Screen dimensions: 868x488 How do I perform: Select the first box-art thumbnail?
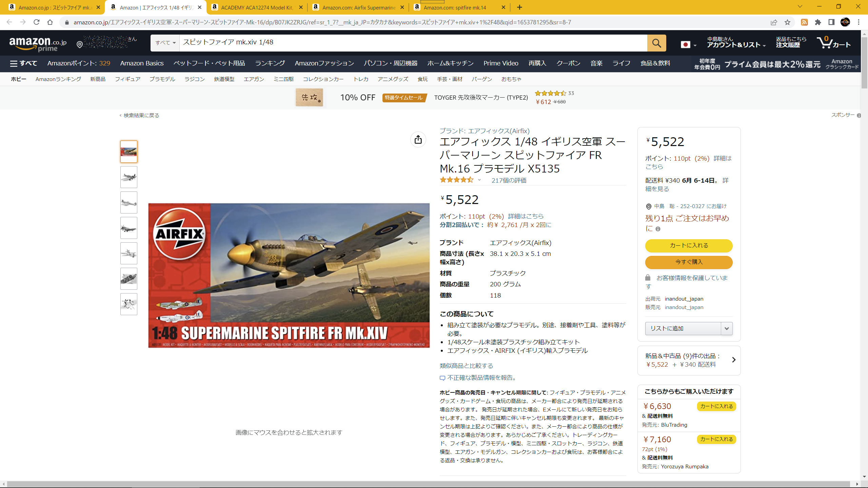tap(129, 151)
